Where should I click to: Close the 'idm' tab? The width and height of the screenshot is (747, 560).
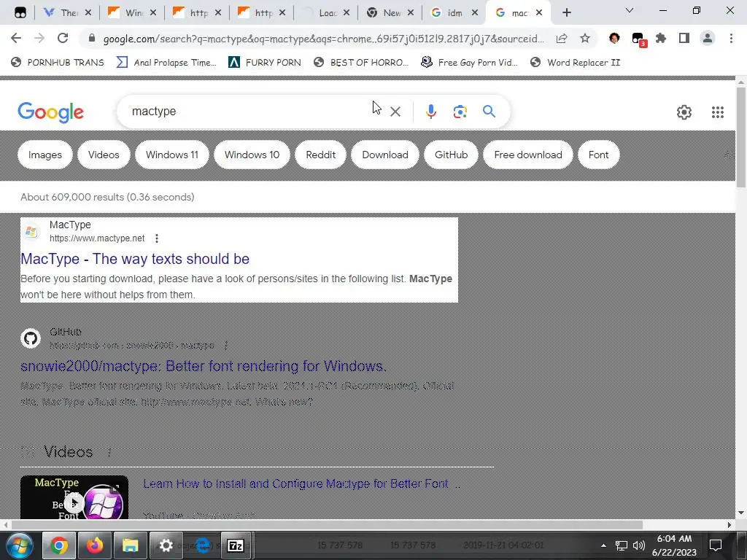click(x=474, y=13)
